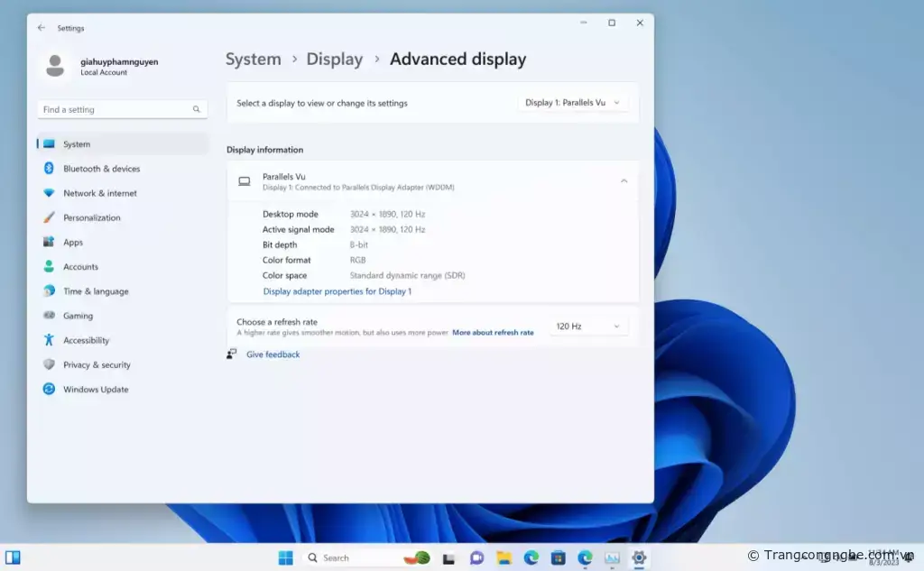924x571 pixels.
Task: Select System in the sidebar
Action: tap(77, 144)
